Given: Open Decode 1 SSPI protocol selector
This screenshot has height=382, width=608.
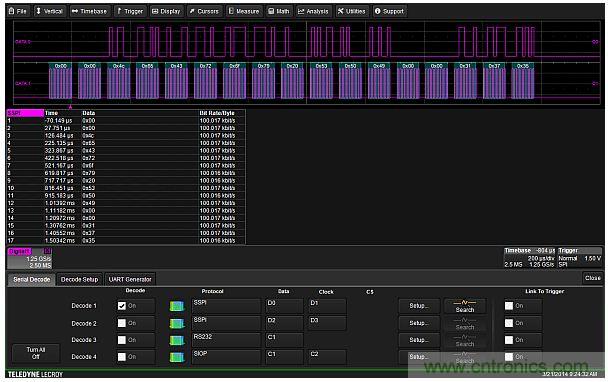Looking at the screenshot, I should click(x=226, y=306).
